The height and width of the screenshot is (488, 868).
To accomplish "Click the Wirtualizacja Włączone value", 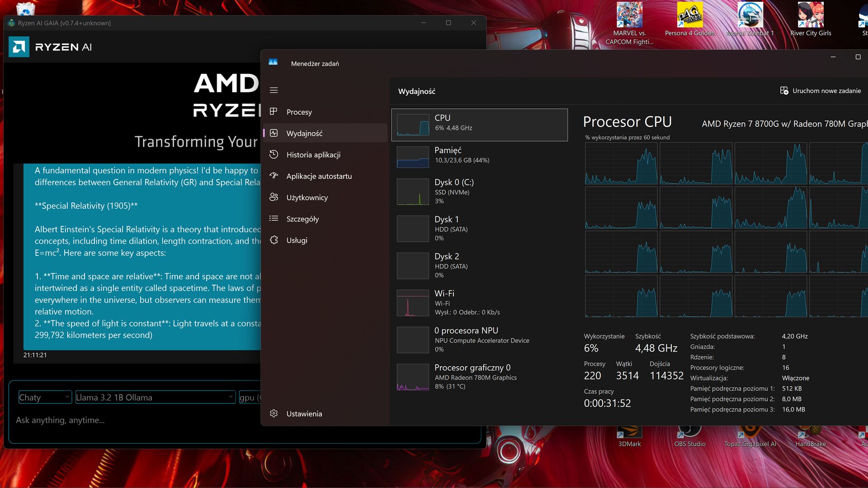I will [795, 378].
